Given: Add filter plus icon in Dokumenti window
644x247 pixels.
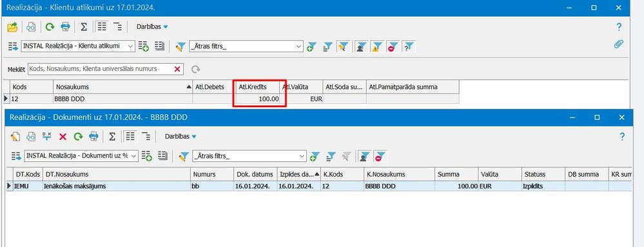Looking at the screenshot, I should tap(315, 156).
